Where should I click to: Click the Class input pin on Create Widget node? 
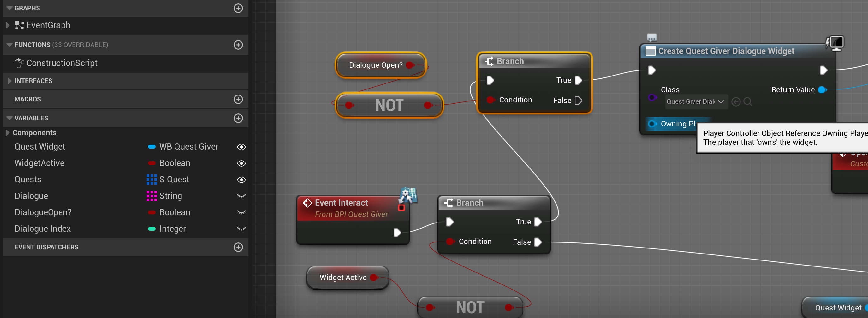pos(652,98)
